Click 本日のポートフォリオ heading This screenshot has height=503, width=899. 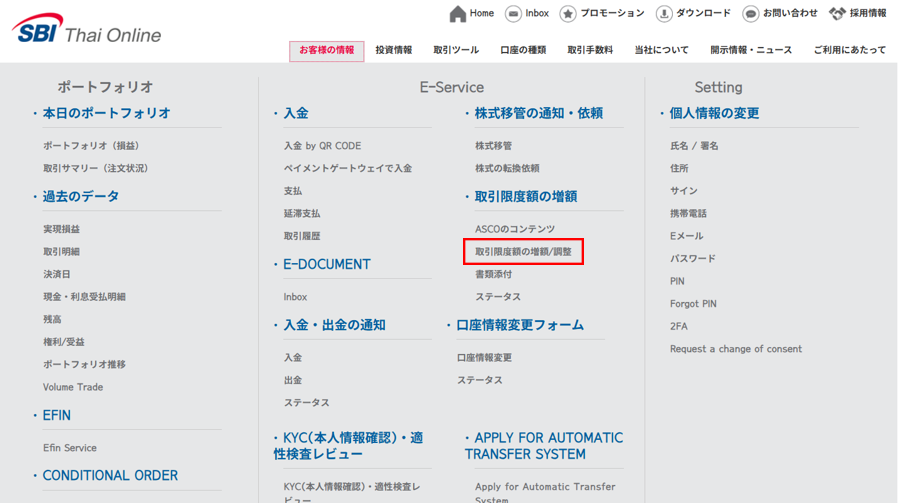(x=107, y=113)
